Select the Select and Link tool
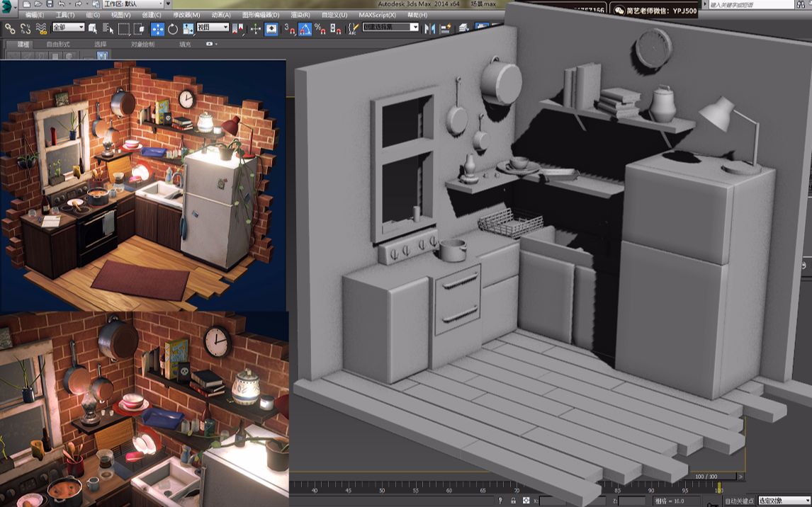Viewport: 812px width, 507px height. [9, 29]
